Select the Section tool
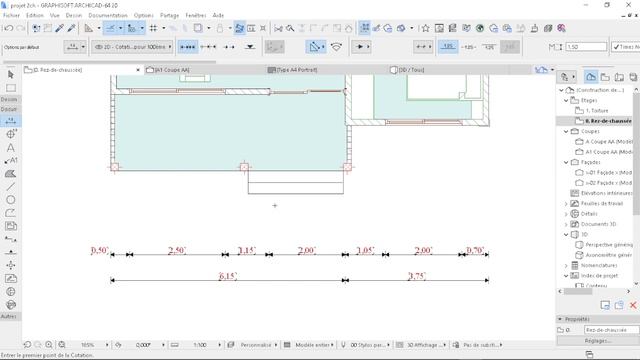This screenshot has width=640, height=360. click(11, 239)
